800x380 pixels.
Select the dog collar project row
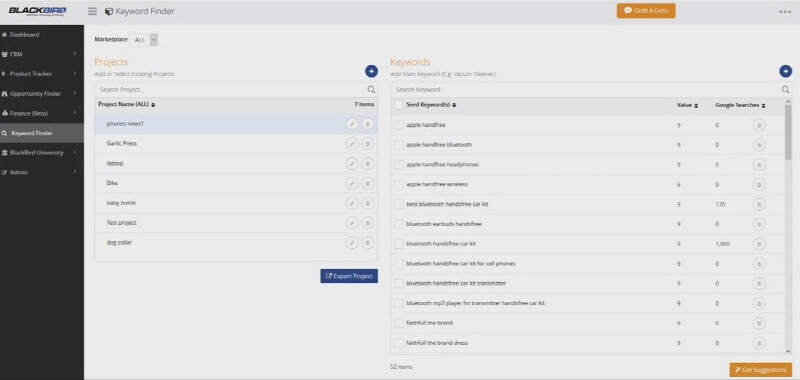(236, 243)
